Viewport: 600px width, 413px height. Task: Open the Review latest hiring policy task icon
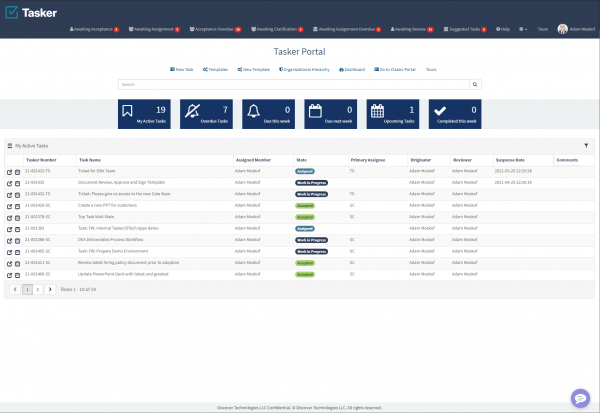point(10,264)
